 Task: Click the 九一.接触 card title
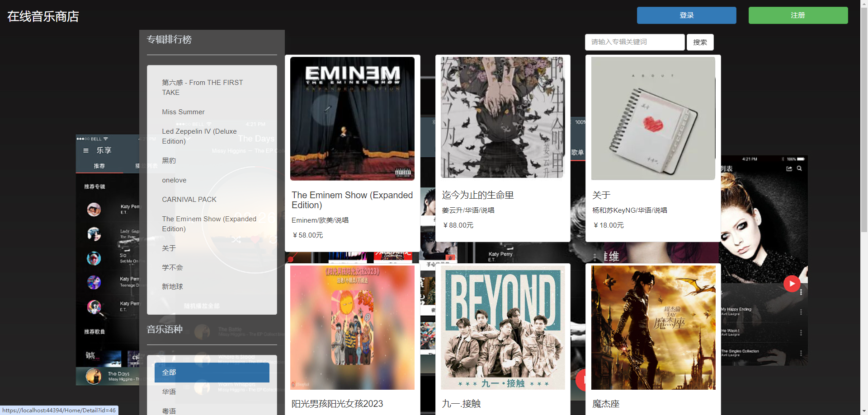point(461,404)
